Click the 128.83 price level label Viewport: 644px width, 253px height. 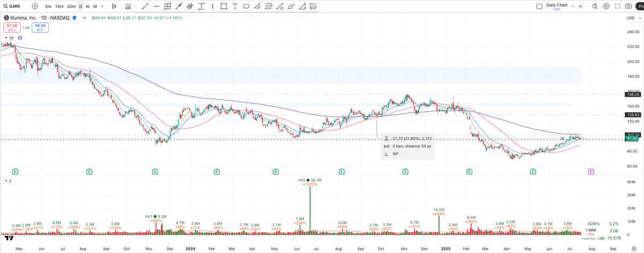click(632, 115)
